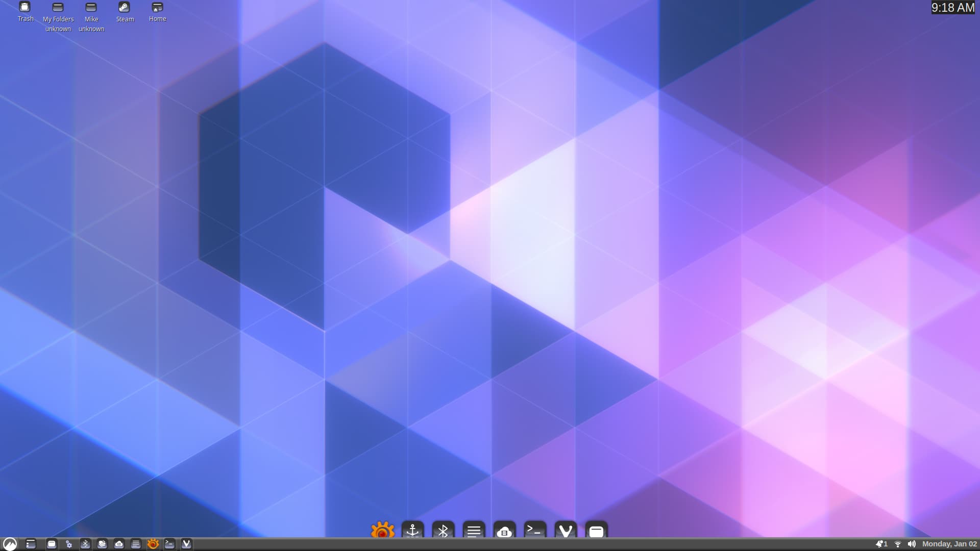Launch the terminal emulator
The image size is (980, 551).
click(x=535, y=531)
